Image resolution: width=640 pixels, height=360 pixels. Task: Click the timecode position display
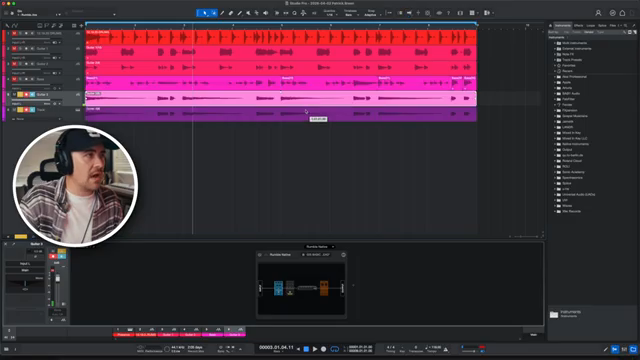pos(276,347)
